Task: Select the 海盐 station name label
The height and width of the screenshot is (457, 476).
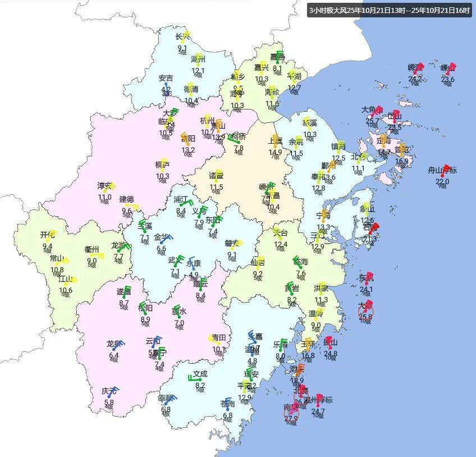Action: click(x=272, y=92)
